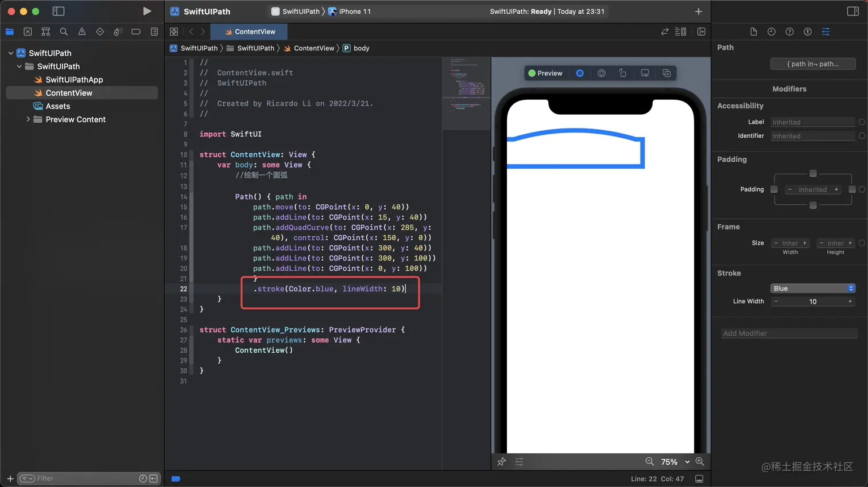
Task: Select the Project navigator folder icon
Action: [10, 32]
